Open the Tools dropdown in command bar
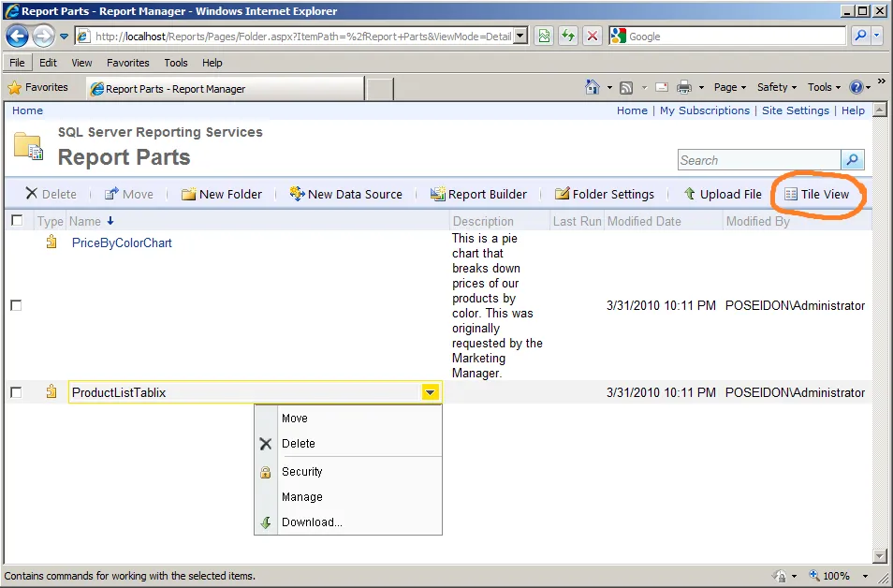The image size is (893, 588). click(x=824, y=87)
